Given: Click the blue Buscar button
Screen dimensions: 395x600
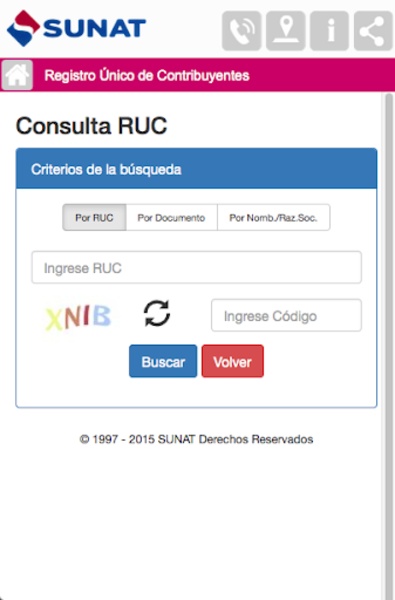Looking at the screenshot, I should coord(163,361).
